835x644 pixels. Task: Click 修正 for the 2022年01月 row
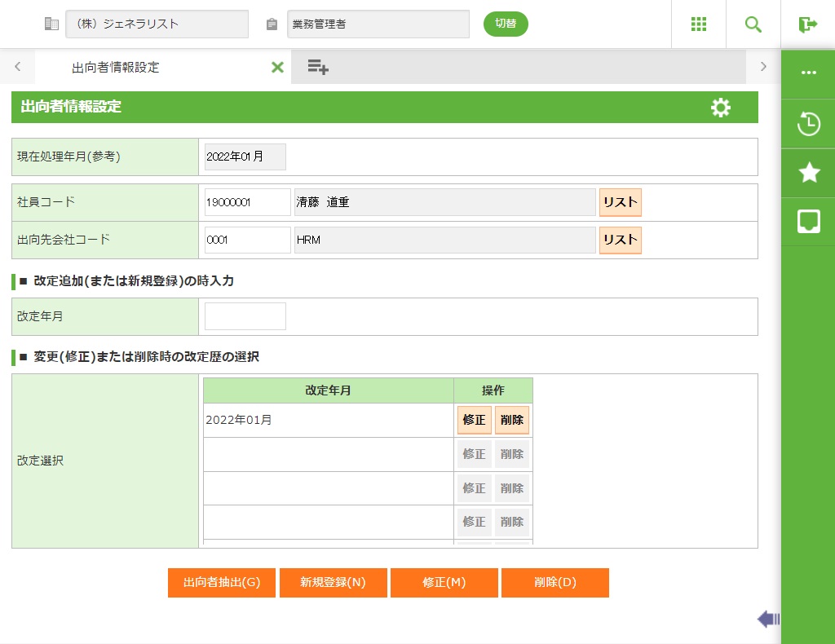pos(474,421)
